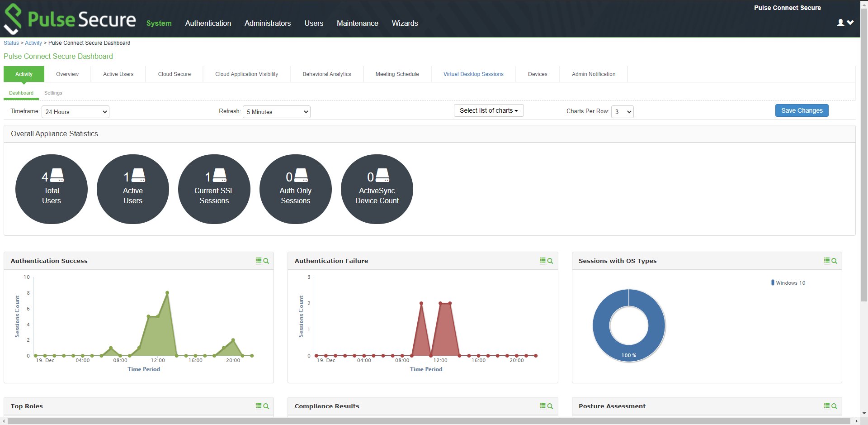The width and height of the screenshot is (868, 425).
Task: Click the Pulse Connect Secure header text
Action: point(787,8)
